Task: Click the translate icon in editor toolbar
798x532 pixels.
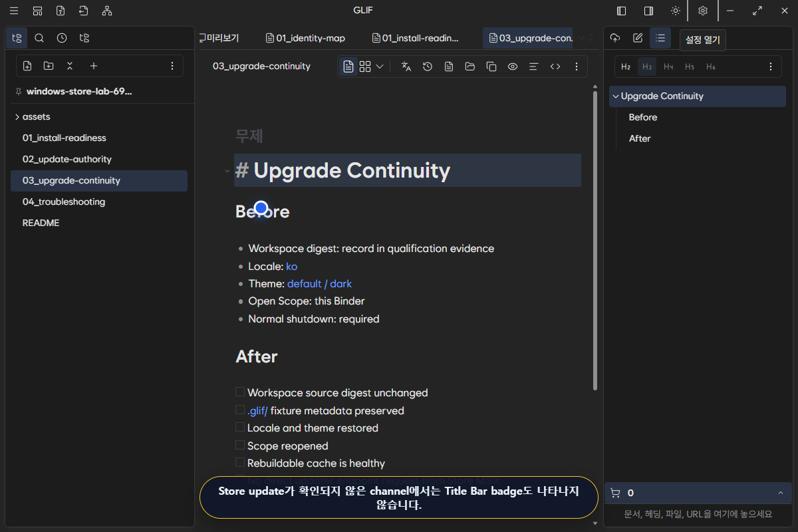Action: [406, 66]
